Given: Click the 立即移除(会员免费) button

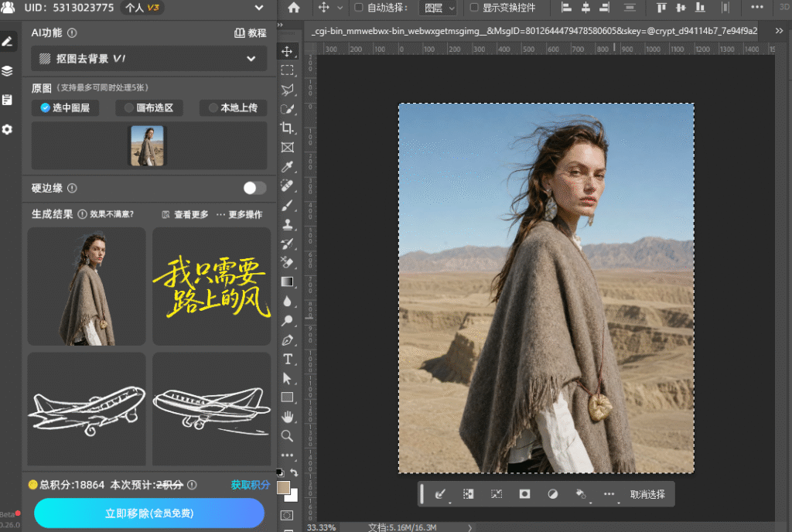Looking at the screenshot, I should [149, 513].
